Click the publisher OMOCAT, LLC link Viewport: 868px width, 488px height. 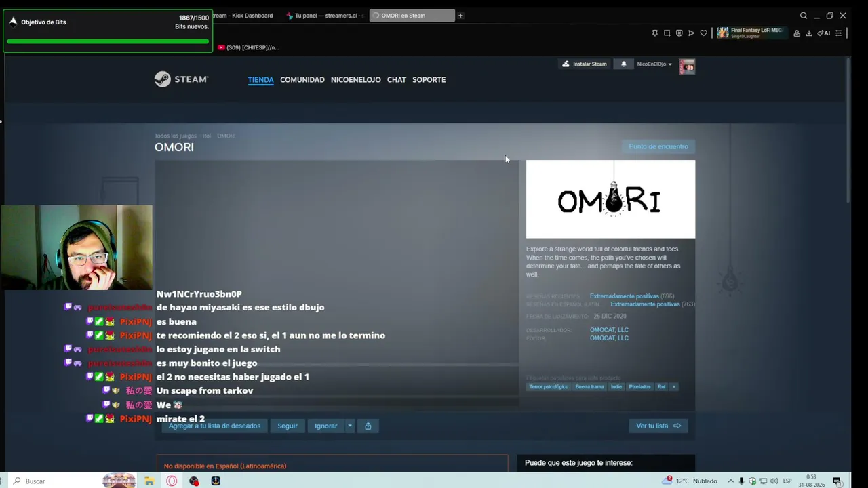pos(609,338)
